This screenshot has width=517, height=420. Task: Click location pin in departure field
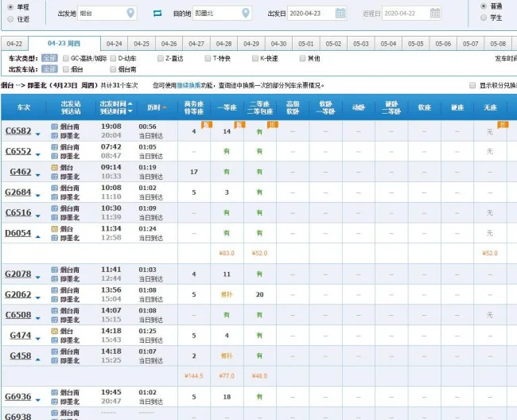[130, 13]
